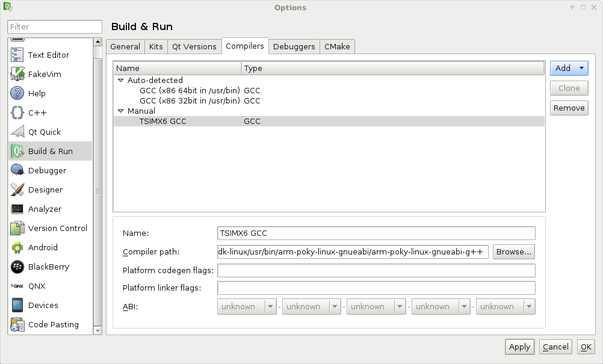Open the first ABI architecture dropdown

247,307
